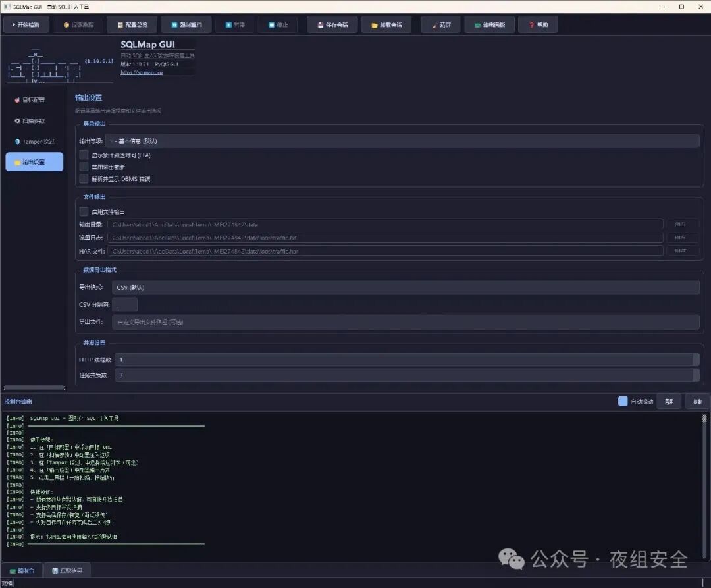The width and height of the screenshot is (711, 588).
Task: Click the console vertical scrollbar
Action: point(704,485)
